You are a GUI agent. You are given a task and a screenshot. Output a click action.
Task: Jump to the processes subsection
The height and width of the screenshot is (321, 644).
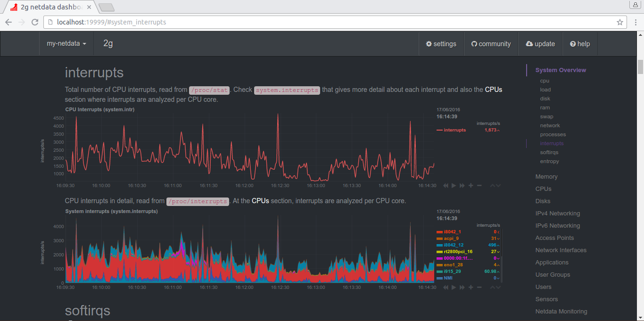(x=553, y=134)
